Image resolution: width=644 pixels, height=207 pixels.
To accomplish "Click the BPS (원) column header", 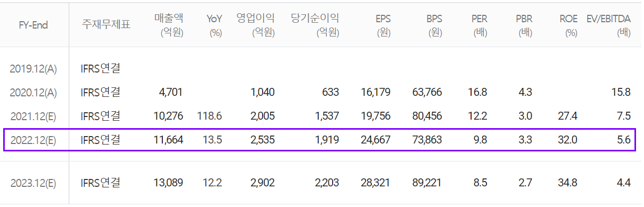I will 434,25.
